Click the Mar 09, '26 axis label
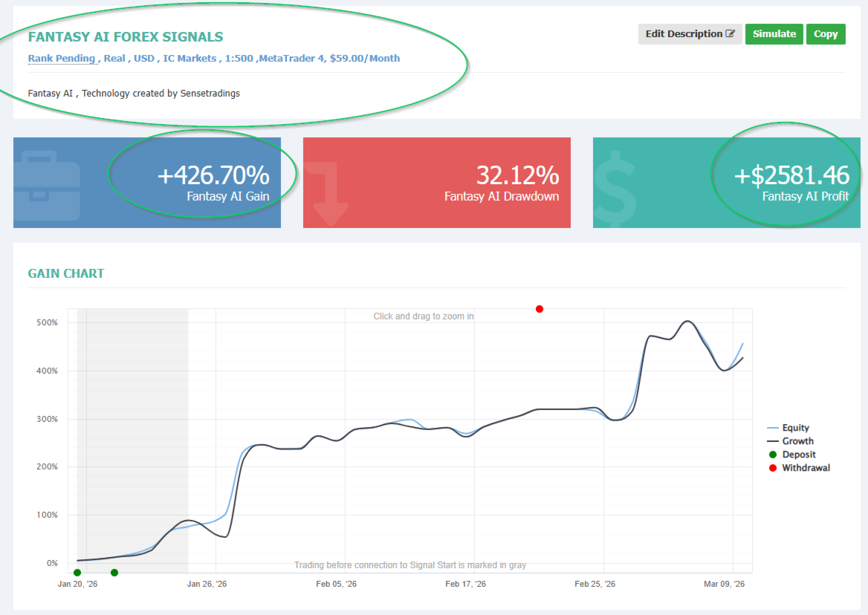868x615 pixels. (x=724, y=584)
